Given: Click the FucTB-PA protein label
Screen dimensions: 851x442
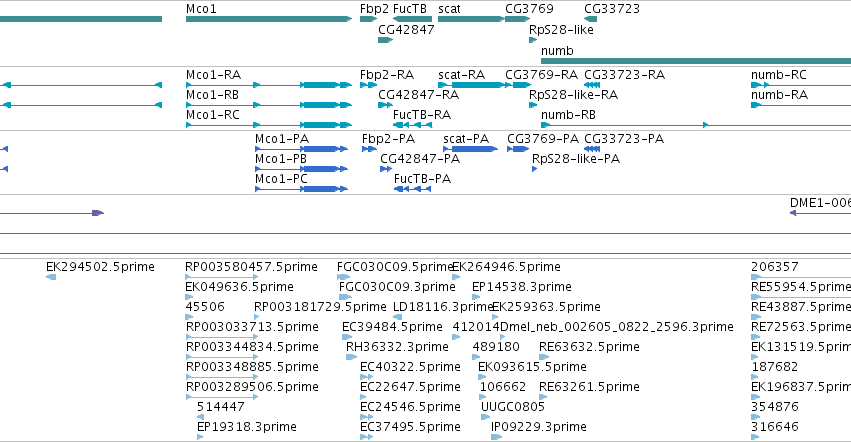Looking at the screenshot, I should coord(422,179).
